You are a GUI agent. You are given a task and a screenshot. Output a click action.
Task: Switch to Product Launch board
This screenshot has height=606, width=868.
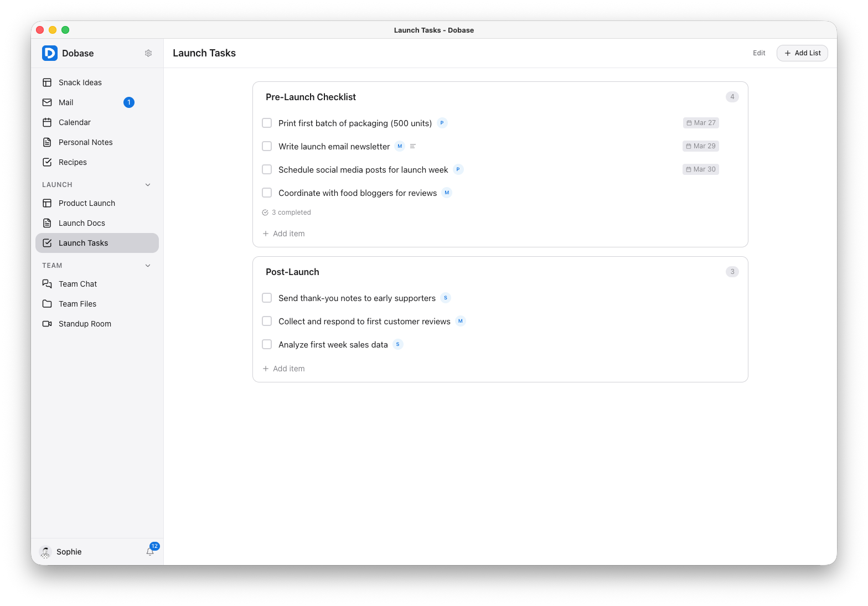(x=97, y=203)
